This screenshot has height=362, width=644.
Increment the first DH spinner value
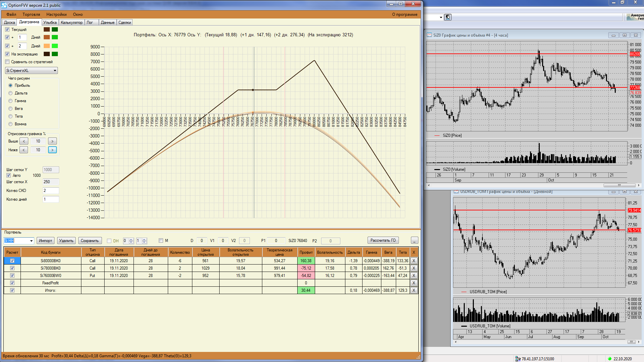(x=131, y=239)
